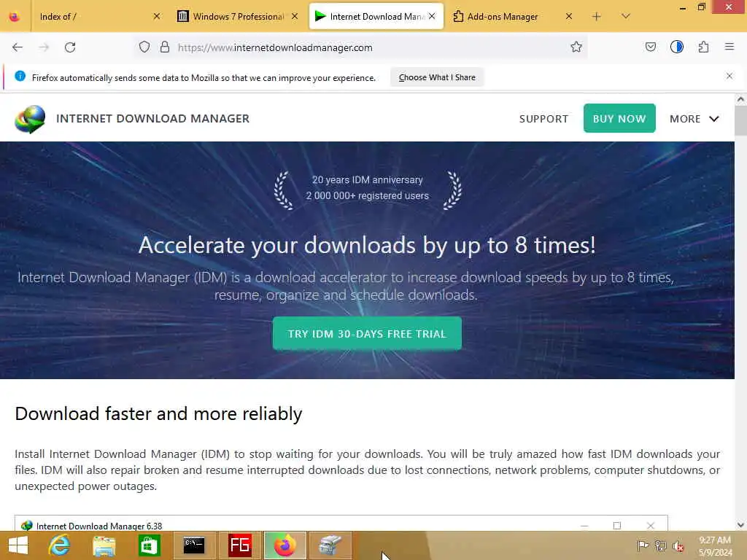Image resolution: width=747 pixels, height=560 pixels.
Task: Click the padlock site security icon
Action: 165,47
